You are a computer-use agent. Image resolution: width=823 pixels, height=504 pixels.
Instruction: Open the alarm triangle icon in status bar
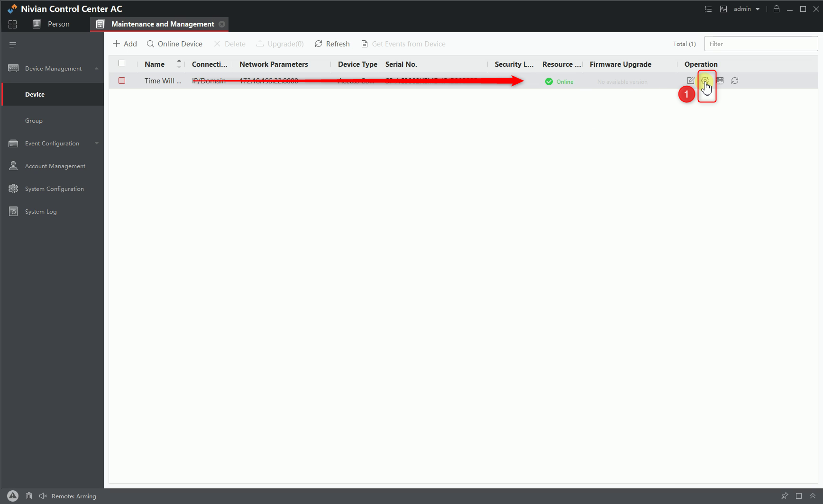coord(13,496)
